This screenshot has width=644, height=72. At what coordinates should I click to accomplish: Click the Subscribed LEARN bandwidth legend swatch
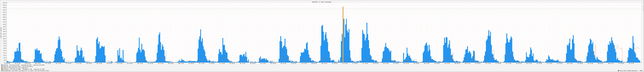[x=618, y=71]
